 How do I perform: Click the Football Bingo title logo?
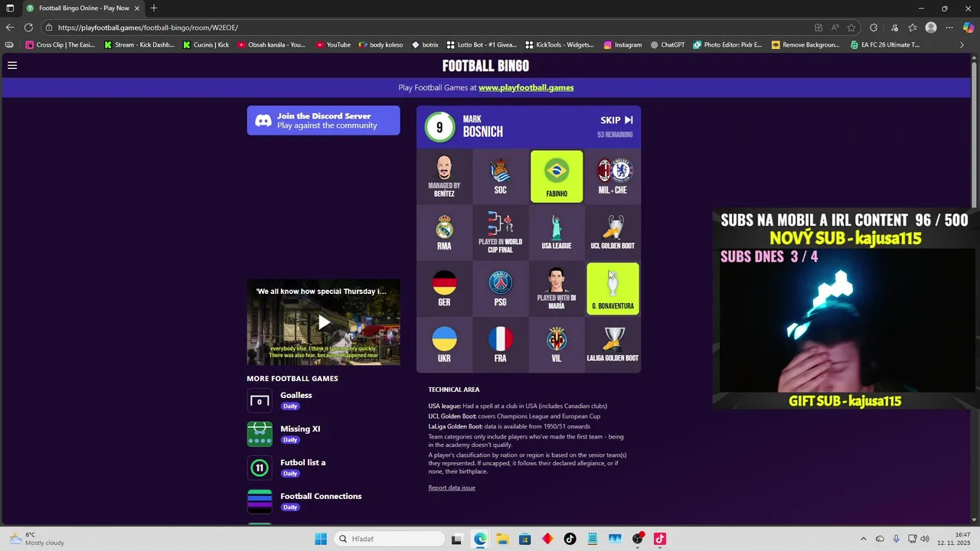(x=485, y=66)
